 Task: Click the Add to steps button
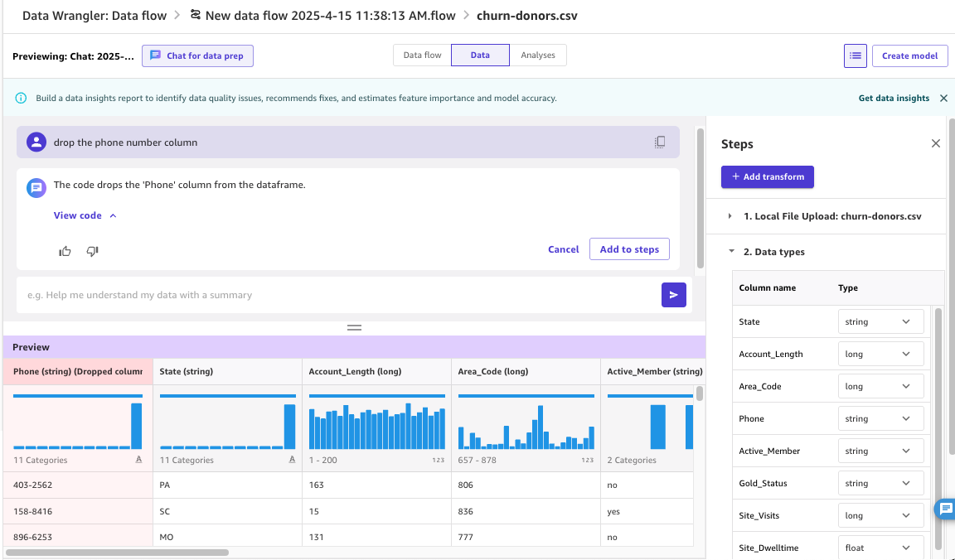(629, 249)
